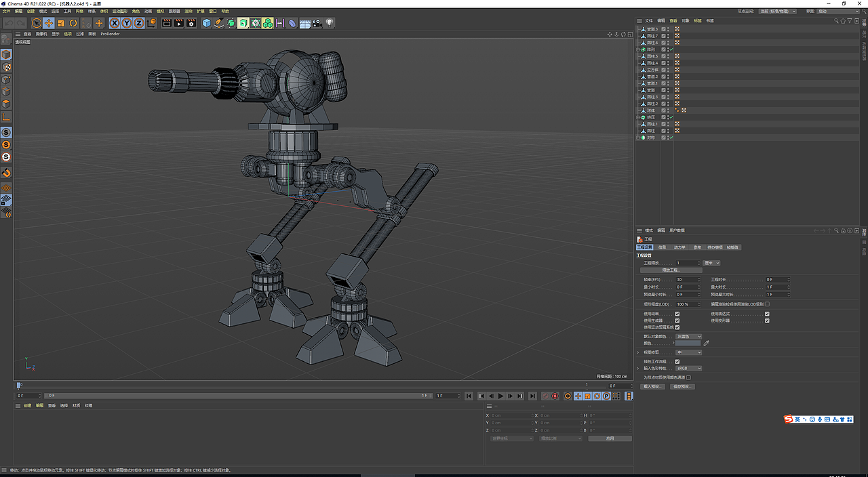Toggle X axis lock
The width and height of the screenshot is (868, 477).
tap(115, 23)
